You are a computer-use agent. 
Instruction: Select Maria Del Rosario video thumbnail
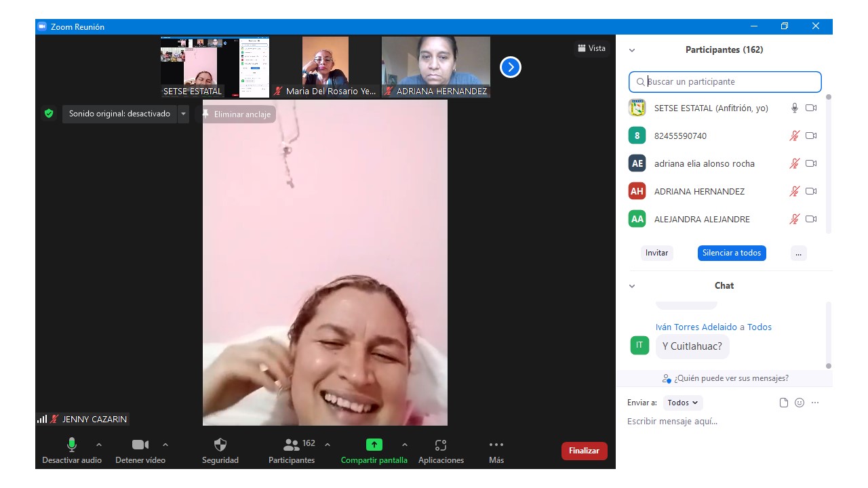click(x=325, y=67)
